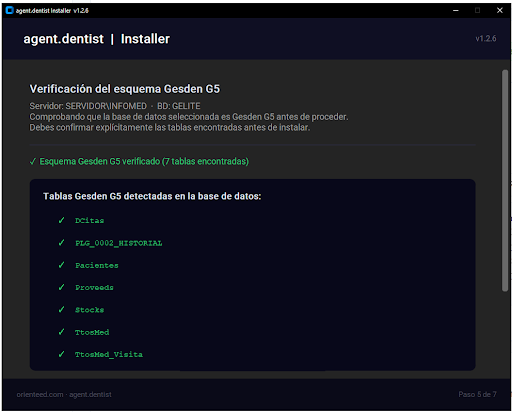The image size is (512, 412).
Task: Click the 'Debes confirmar explícitamente' instruction line
Action: [x=170, y=128]
